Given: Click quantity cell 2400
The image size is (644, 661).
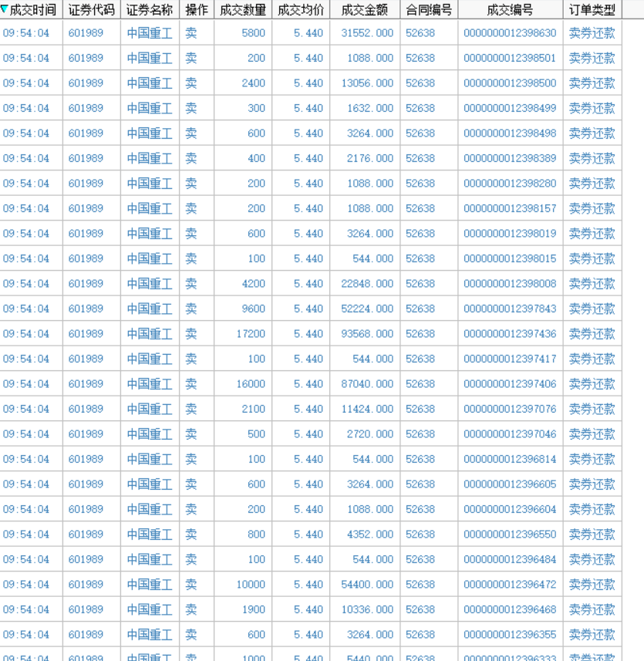Looking at the screenshot, I should pos(253,83).
